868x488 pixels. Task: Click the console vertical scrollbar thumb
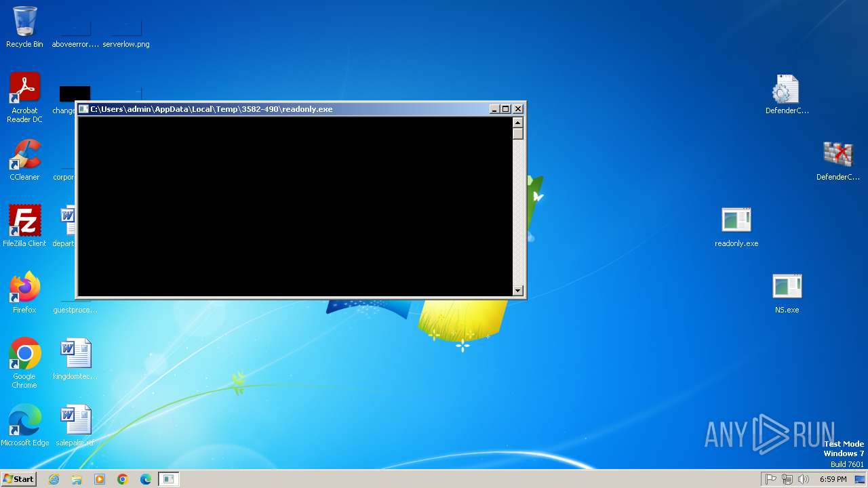tap(518, 134)
